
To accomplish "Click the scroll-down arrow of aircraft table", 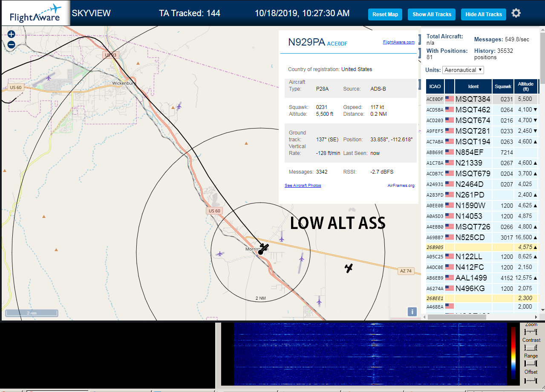I will pyautogui.click(x=542, y=310).
